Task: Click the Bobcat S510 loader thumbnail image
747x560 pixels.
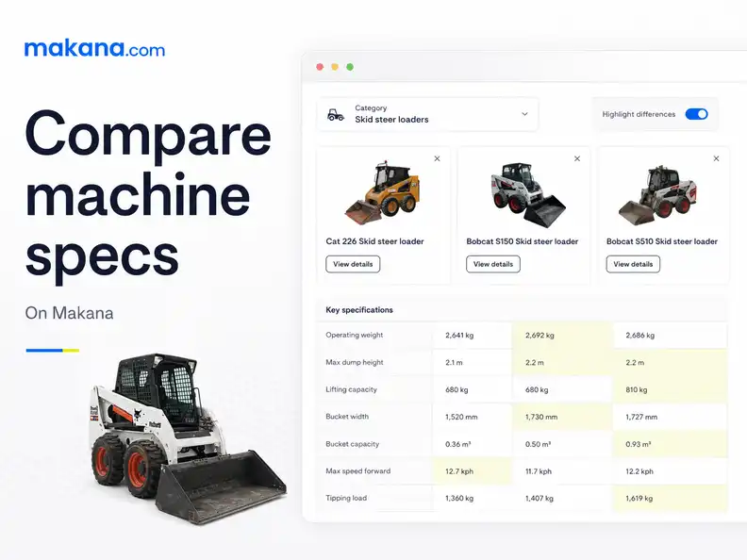Action: [658, 195]
